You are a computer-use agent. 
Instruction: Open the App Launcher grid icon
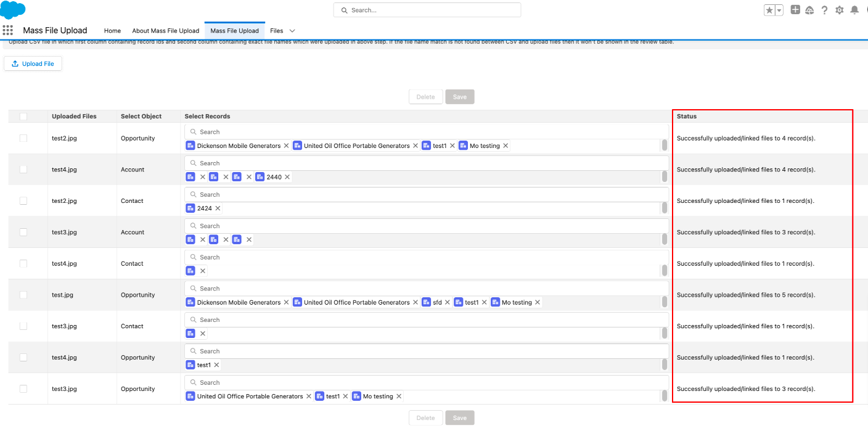coord(7,30)
